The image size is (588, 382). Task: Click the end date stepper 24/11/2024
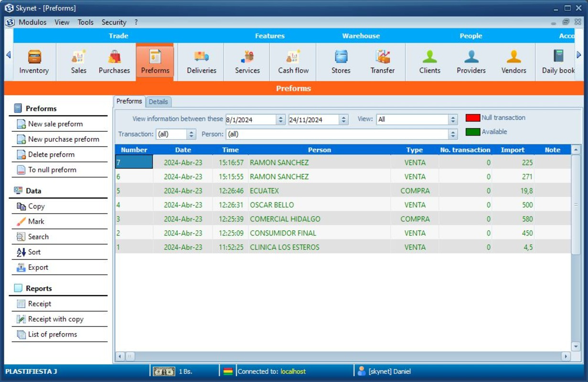pos(343,120)
